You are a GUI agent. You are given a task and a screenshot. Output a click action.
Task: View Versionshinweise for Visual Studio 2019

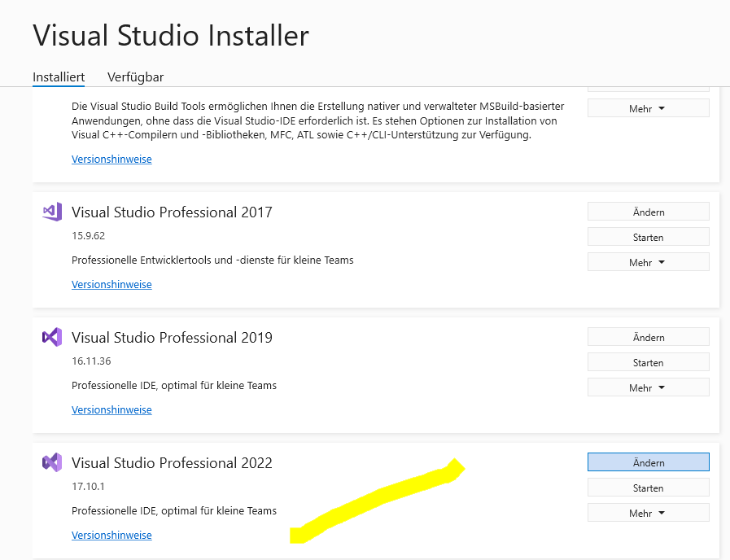[x=111, y=409]
